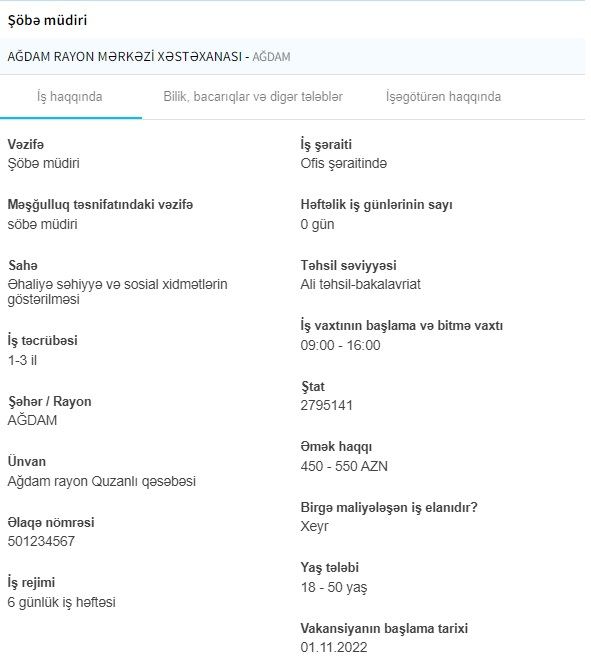Click the Ştat number 2795141
This screenshot has height=671, width=591.
click(327, 405)
